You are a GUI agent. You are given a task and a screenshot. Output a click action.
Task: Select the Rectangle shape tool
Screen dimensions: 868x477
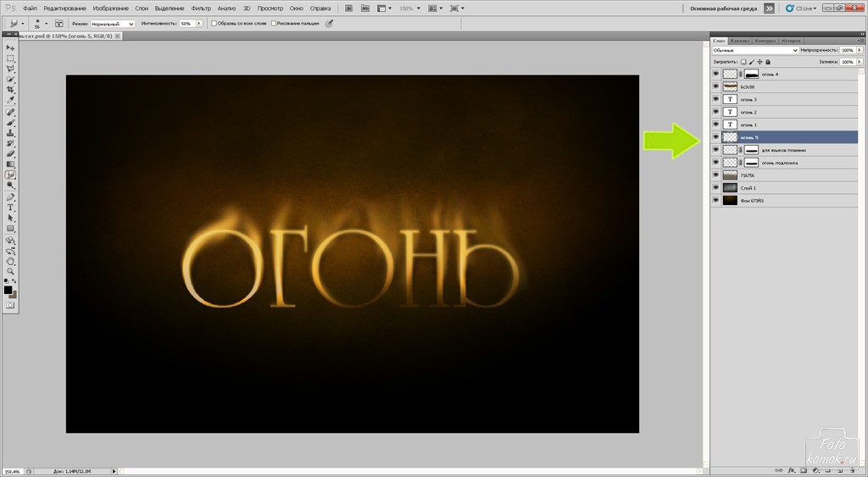10,229
